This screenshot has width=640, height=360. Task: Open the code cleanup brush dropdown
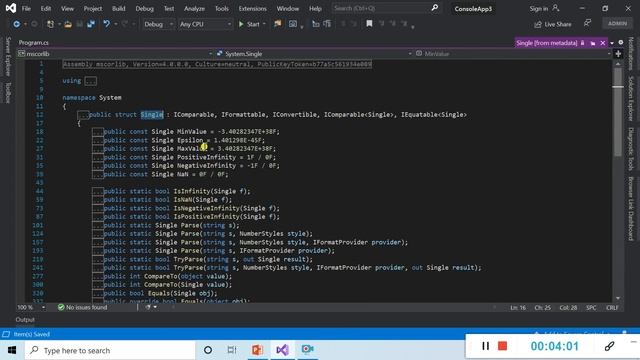[x=151, y=307]
